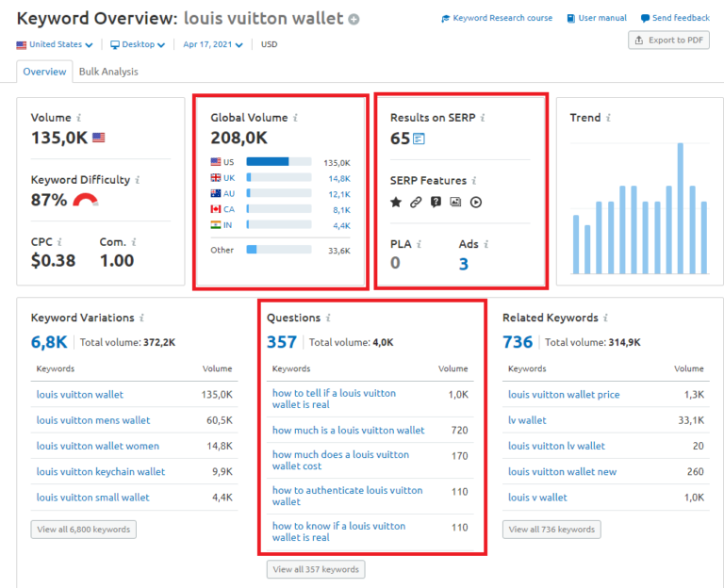
Task: Click the 14,8K UK volume value
Action: click(339, 178)
